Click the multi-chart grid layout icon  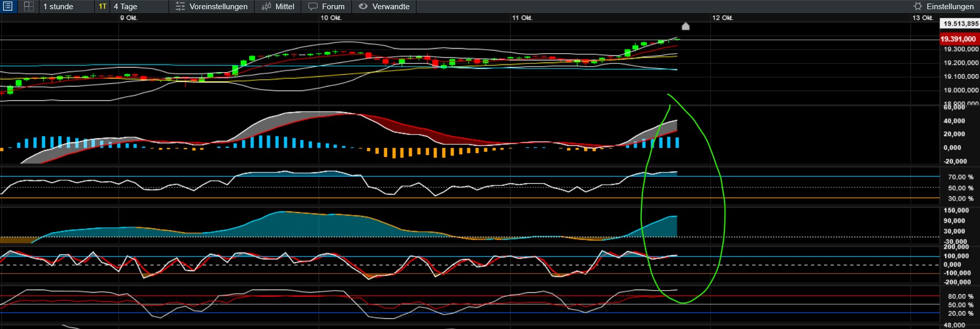29,7
